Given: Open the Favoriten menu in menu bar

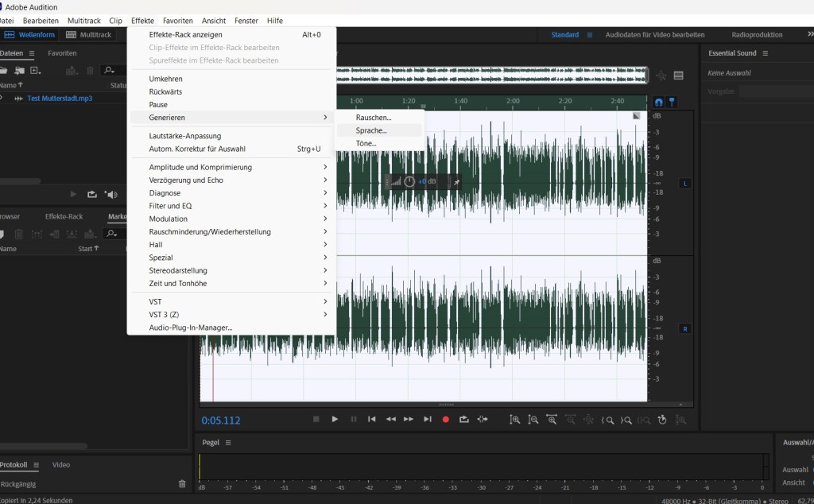Looking at the screenshot, I should [x=177, y=21].
